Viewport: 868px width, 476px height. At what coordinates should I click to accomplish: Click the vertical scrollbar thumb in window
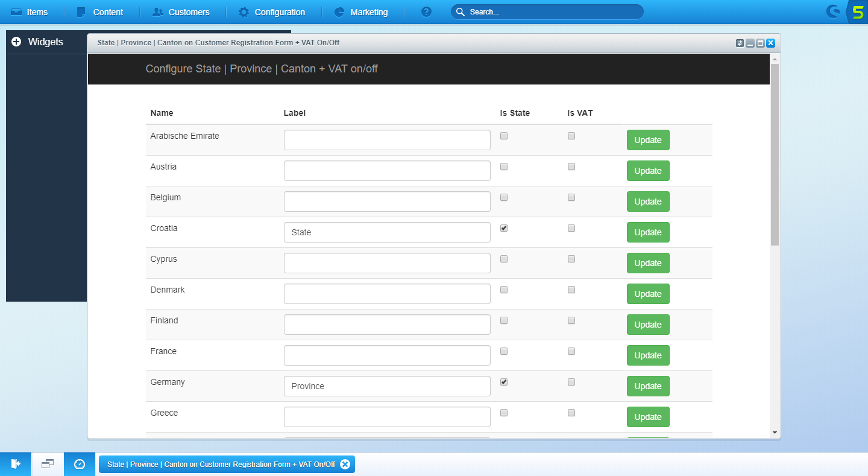775,154
